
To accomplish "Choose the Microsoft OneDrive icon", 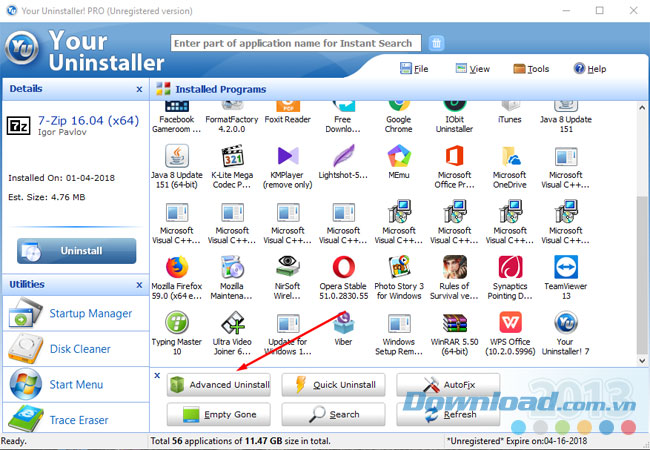I will (x=510, y=156).
